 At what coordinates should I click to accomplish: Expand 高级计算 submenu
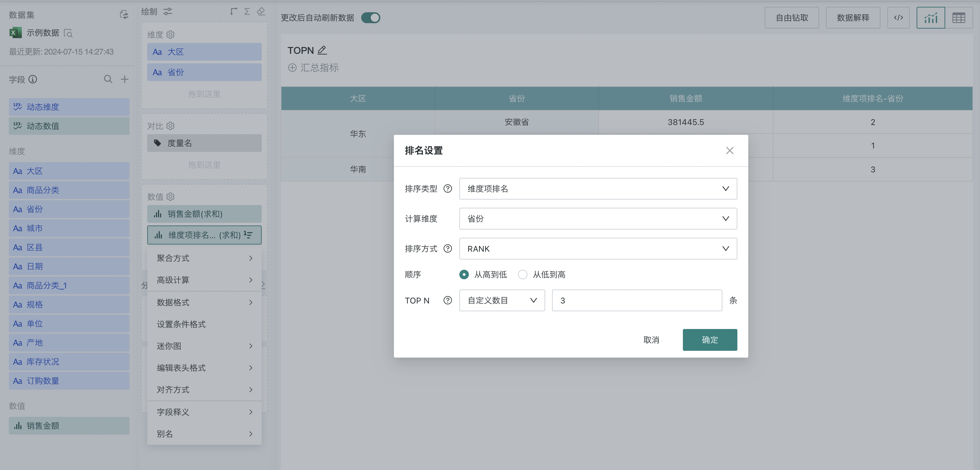coord(204,280)
